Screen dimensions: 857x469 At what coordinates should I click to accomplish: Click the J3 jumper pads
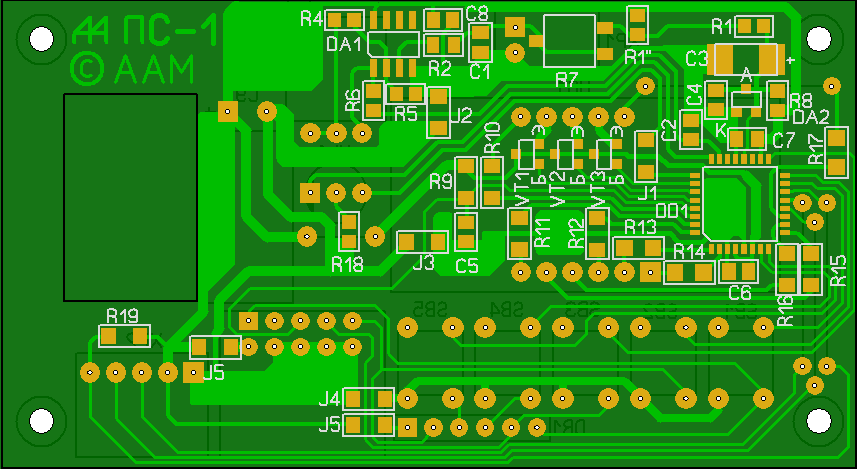point(423,241)
